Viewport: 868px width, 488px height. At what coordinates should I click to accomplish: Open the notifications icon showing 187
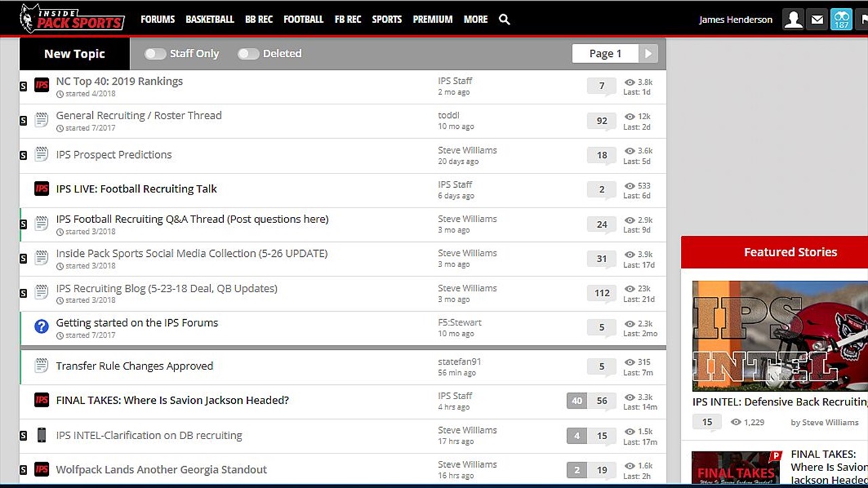(842, 19)
